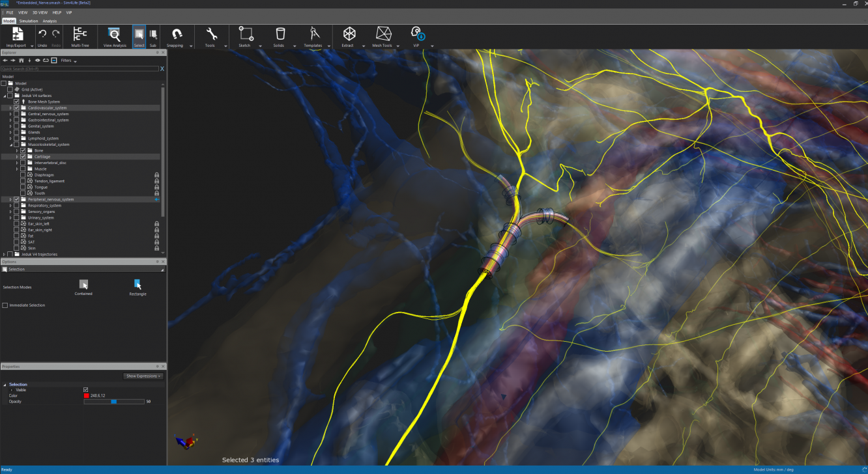Click the Show Expressions button

tap(143, 376)
